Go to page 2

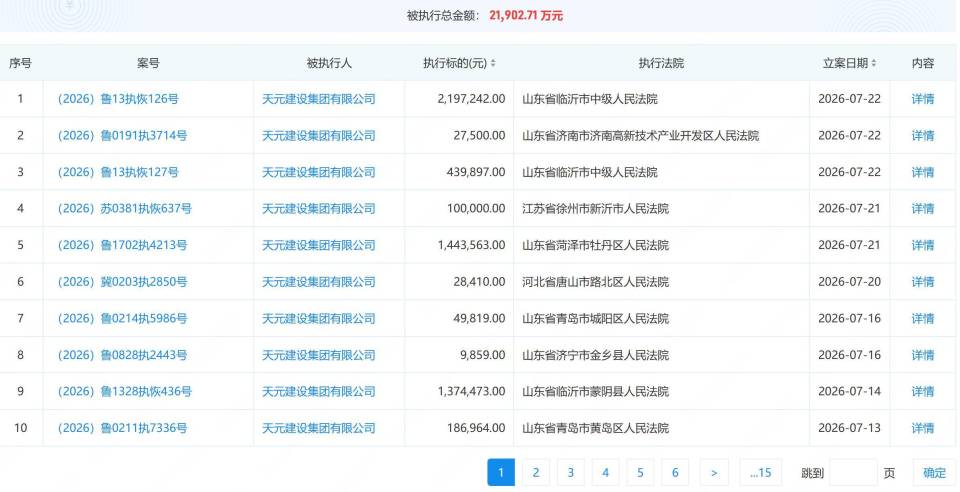pyautogui.click(x=536, y=472)
